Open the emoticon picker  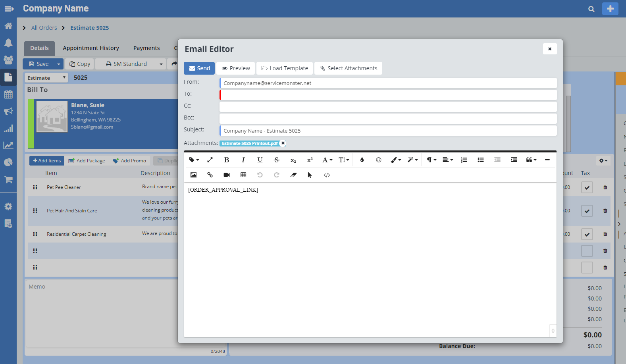(x=378, y=160)
